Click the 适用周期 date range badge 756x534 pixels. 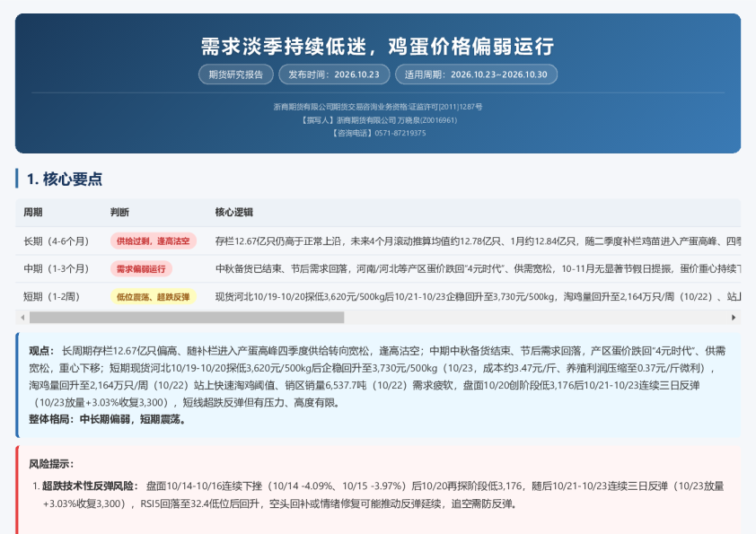pos(476,74)
